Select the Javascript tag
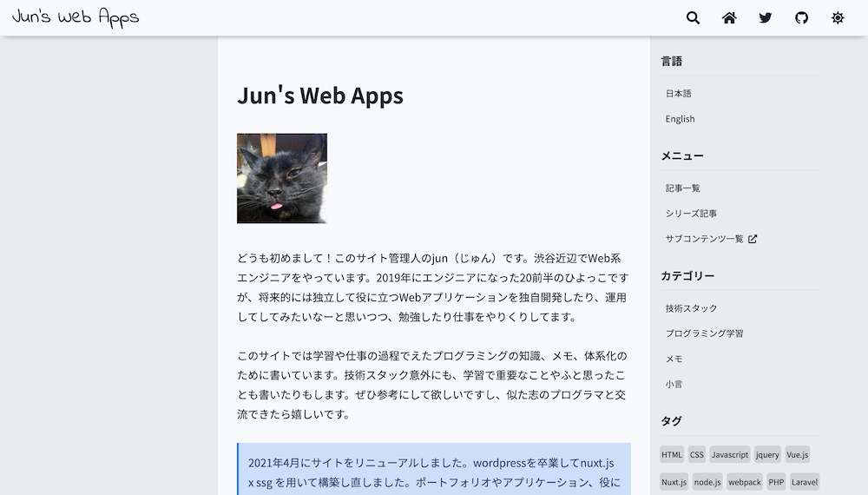The image size is (868, 495). [730, 454]
